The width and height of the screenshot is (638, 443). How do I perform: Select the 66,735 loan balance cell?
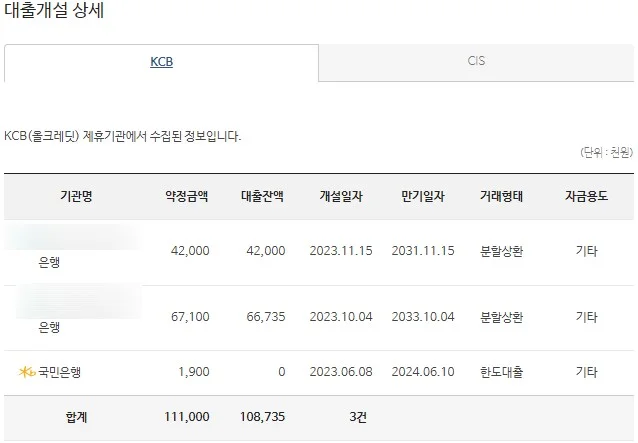[265, 317]
